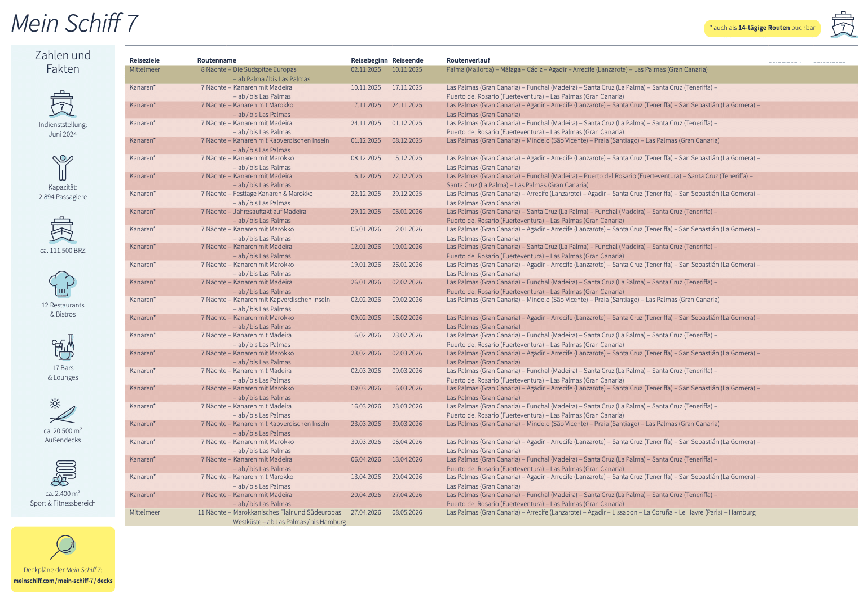Image resolution: width=868 pixels, height=602 pixels.
Task: Click Kanaren mit Marokko route starting 05.01.2026
Action: (x=248, y=229)
